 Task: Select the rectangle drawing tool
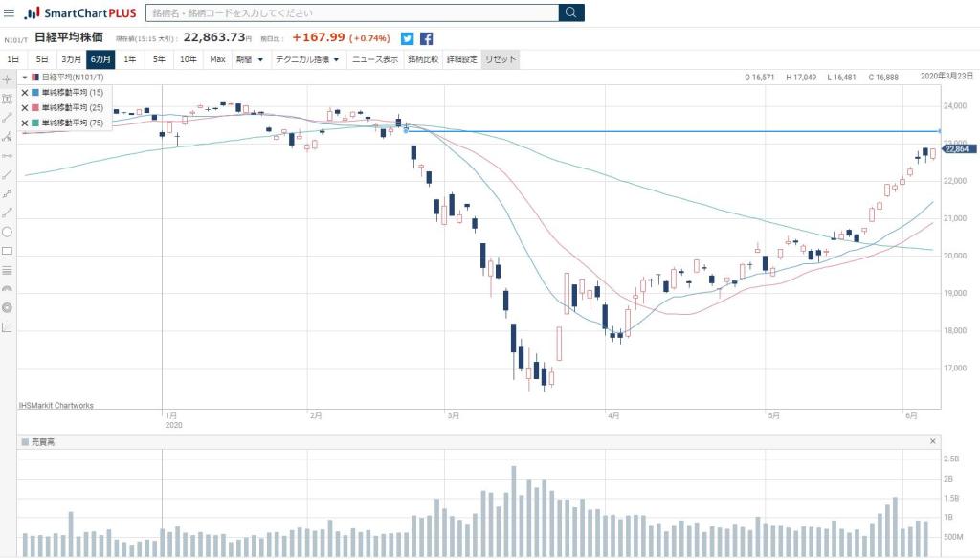(7, 251)
